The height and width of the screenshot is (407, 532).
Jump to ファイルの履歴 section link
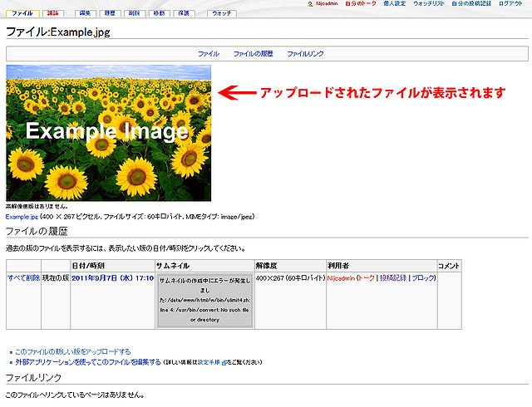253,53
